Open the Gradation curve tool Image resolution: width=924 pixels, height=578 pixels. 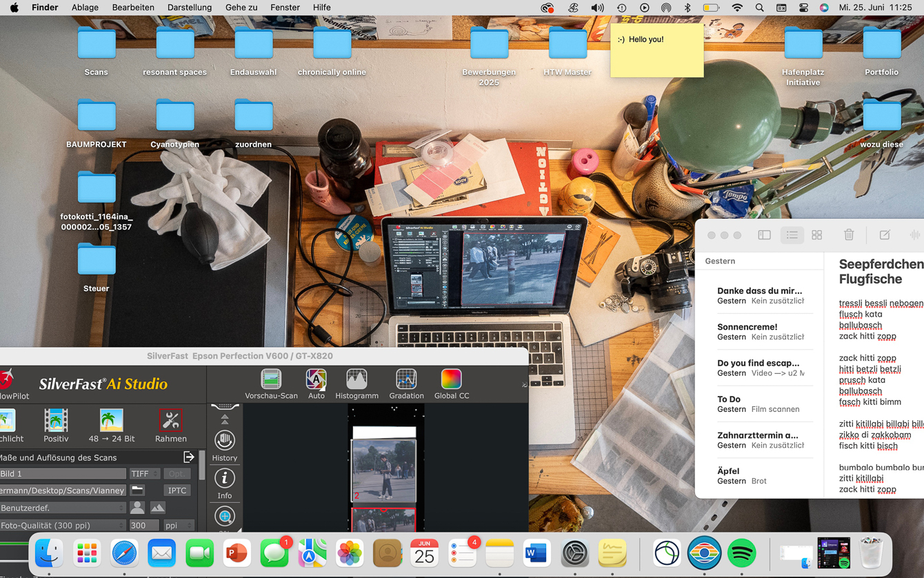pos(406,380)
